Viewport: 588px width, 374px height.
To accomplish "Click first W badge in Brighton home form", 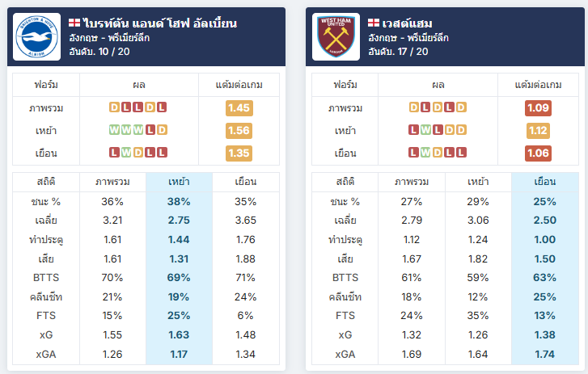I will (x=114, y=130).
